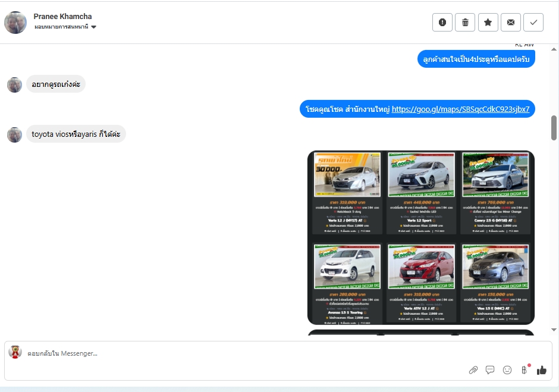Click message 'toyota viosหรือyaris ก็ได้ค่ะ'
Image resolution: width=559 pixels, height=392 pixels.
[x=76, y=134]
